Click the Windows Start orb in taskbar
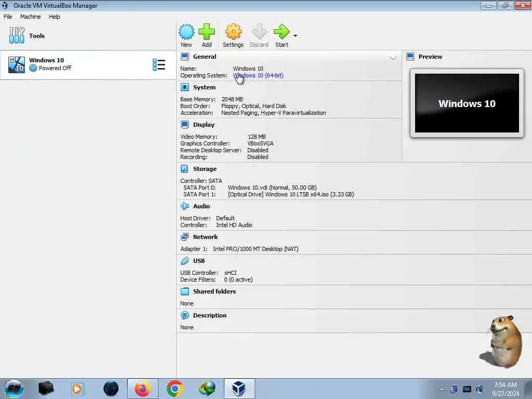Screen dimensions: 532x399 [x=14, y=389]
